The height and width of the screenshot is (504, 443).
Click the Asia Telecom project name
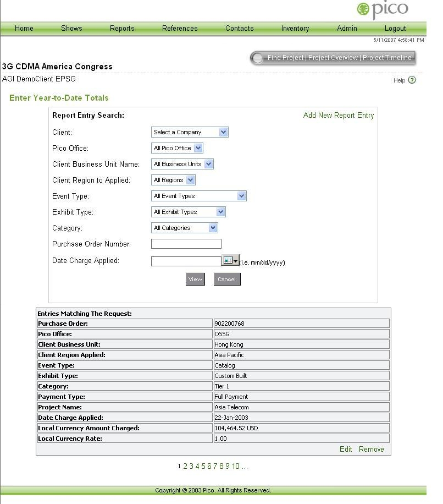(x=231, y=407)
